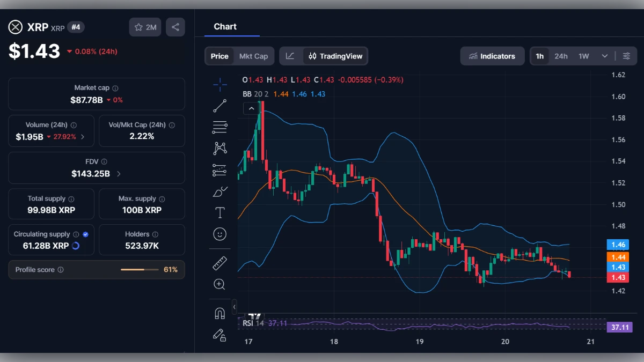
Task: Select the crosshair cursor tool
Action: (219, 84)
